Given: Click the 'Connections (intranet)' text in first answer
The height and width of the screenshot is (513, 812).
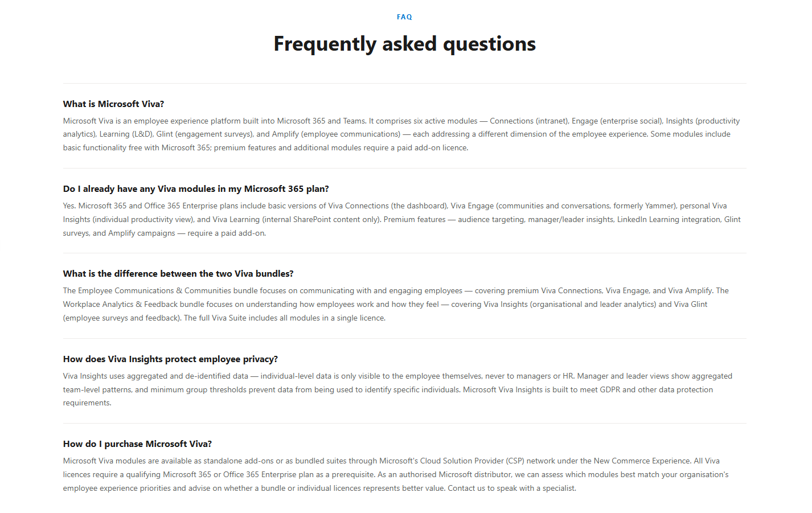Looking at the screenshot, I should point(529,121).
